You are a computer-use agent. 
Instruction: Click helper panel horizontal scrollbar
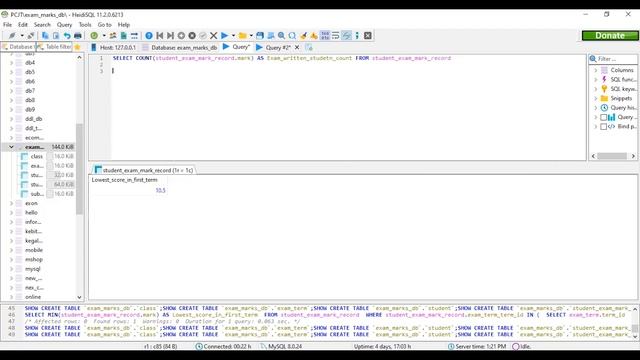(613, 156)
